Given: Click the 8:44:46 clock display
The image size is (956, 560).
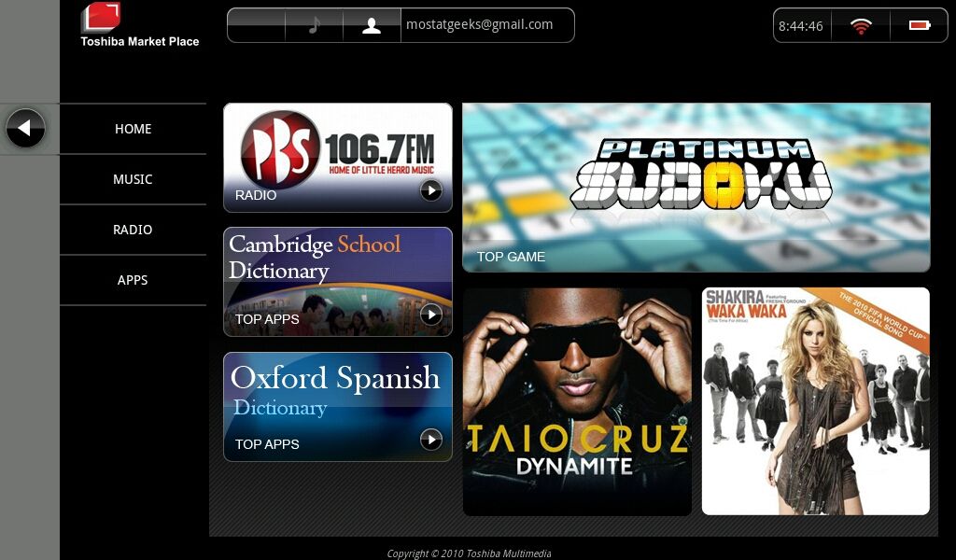Looking at the screenshot, I should (801, 25).
